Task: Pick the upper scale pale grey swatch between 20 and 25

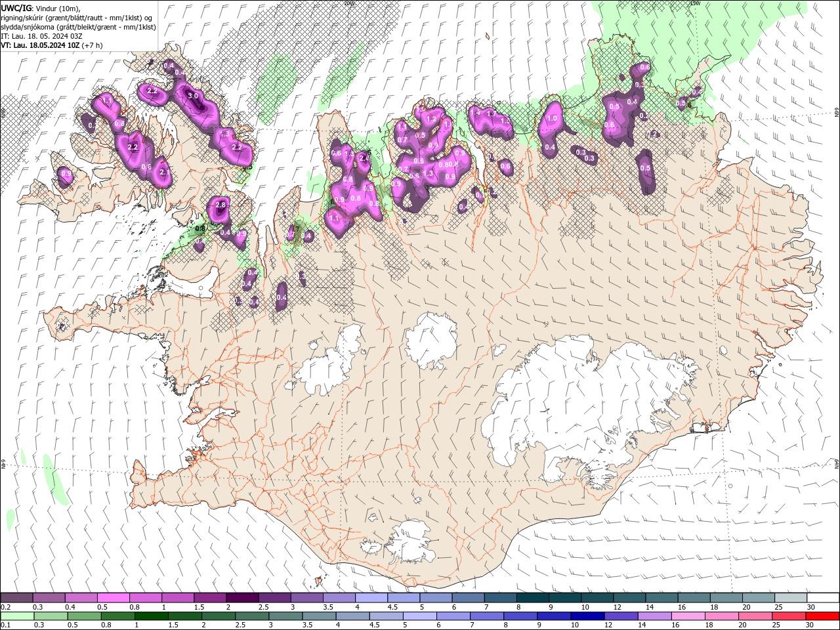Action: tap(758, 598)
